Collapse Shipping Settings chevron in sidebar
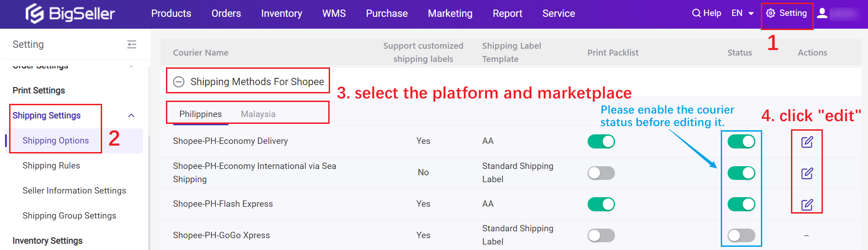Image resolution: width=868 pixels, height=250 pixels. coord(131,116)
